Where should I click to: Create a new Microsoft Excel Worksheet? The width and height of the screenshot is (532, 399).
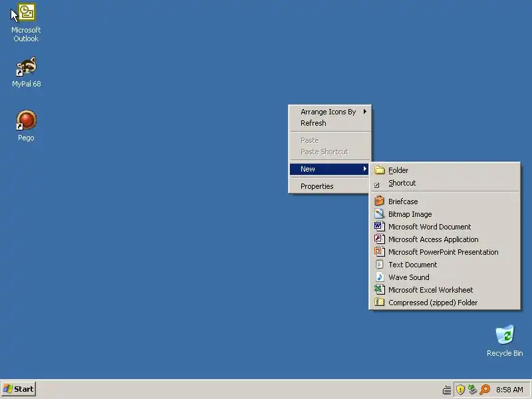coord(445,290)
